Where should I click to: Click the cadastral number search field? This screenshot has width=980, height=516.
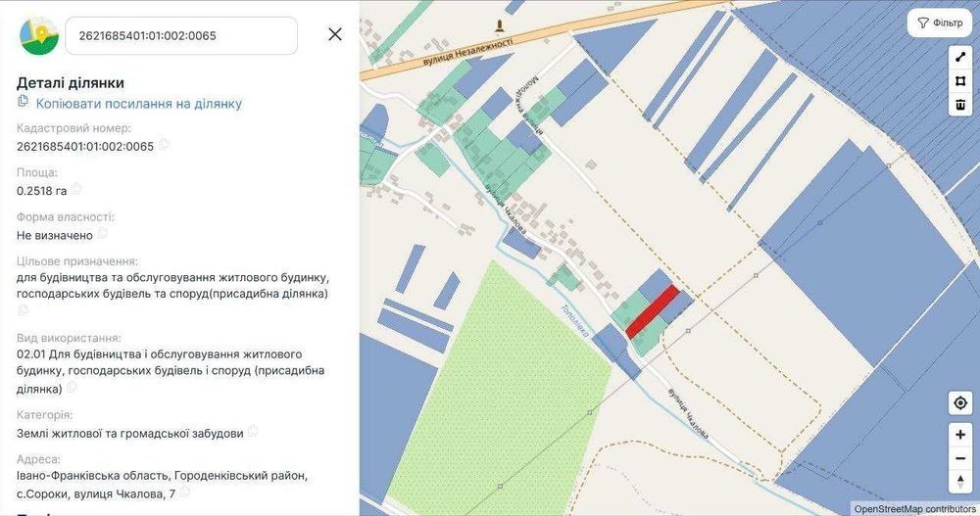(181, 35)
